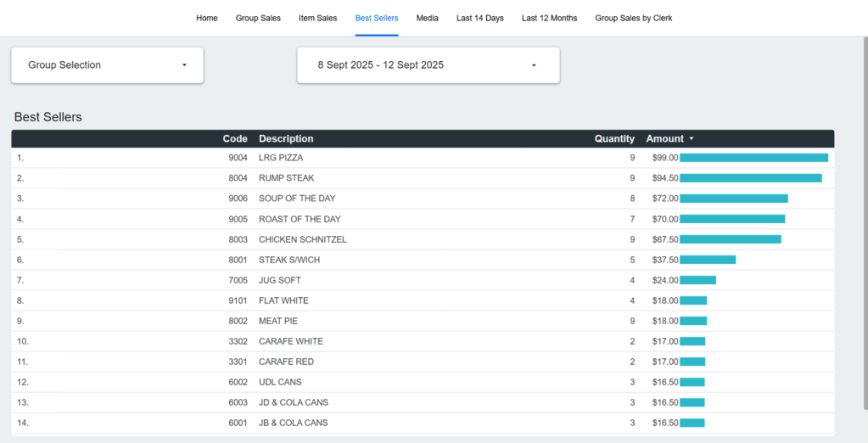Open the Home tab
This screenshot has height=443, width=868.
point(207,18)
